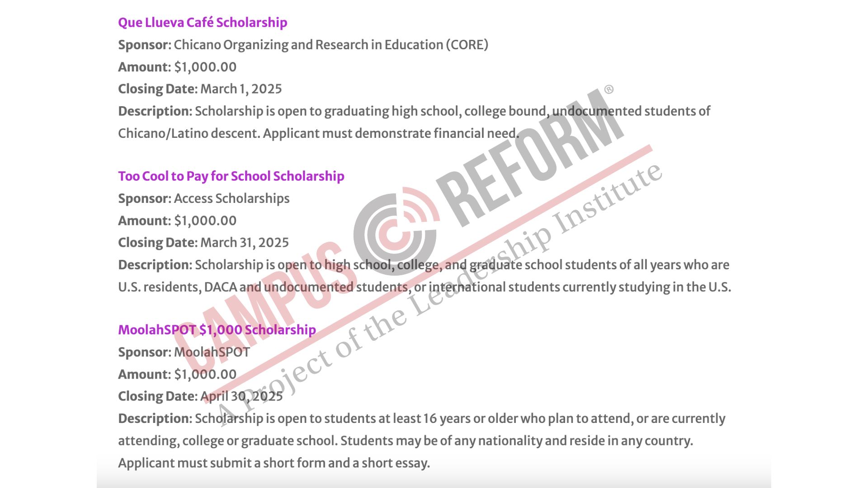Screen dimensions: 868x488
Task: Click the Access Scholarships sponsor text
Action: pos(231,199)
